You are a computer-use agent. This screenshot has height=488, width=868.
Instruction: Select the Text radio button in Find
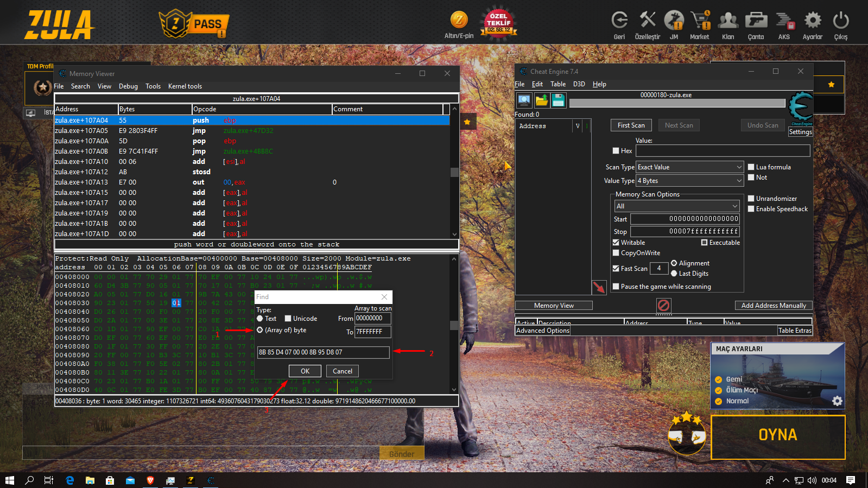[260, 319]
